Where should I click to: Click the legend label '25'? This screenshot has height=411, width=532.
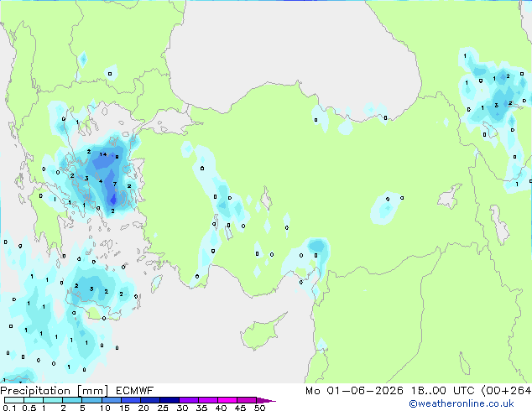(163, 408)
